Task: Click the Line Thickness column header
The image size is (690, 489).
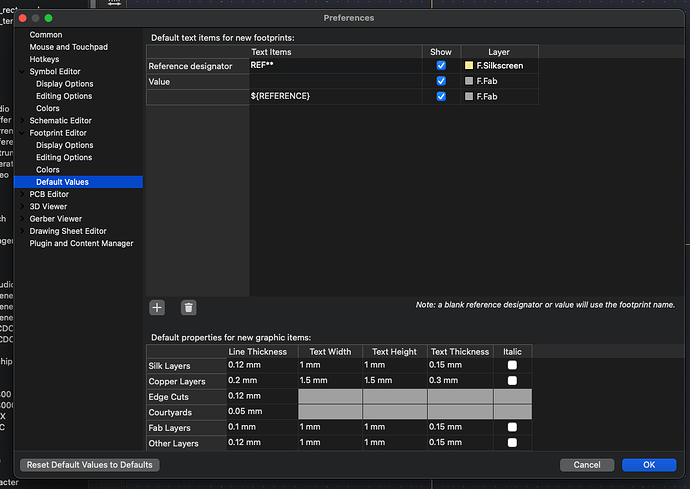Action: [262, 352]
